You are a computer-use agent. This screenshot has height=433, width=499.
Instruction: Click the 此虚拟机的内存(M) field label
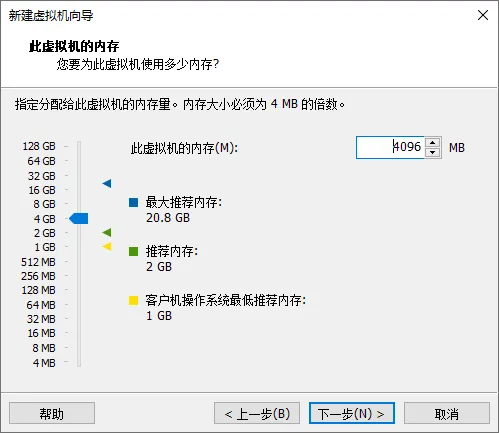click(184, 148)
